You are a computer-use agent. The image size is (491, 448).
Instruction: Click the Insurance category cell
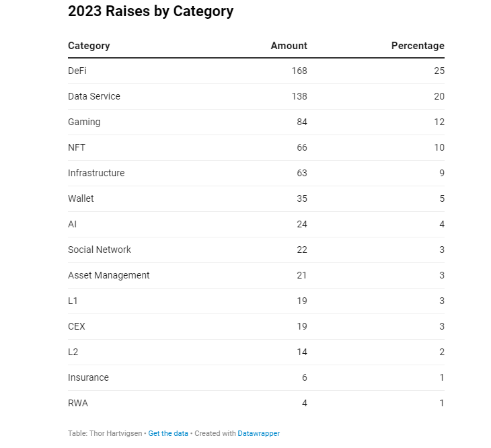88,377
